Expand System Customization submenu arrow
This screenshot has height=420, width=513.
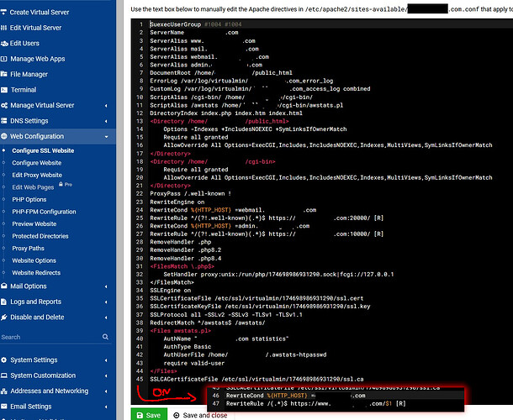point(106,375)
